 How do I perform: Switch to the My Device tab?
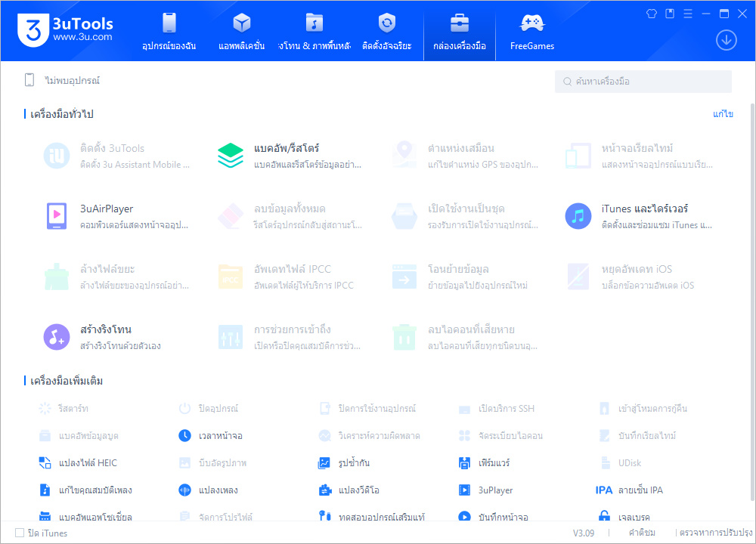[x=169, y=31]
